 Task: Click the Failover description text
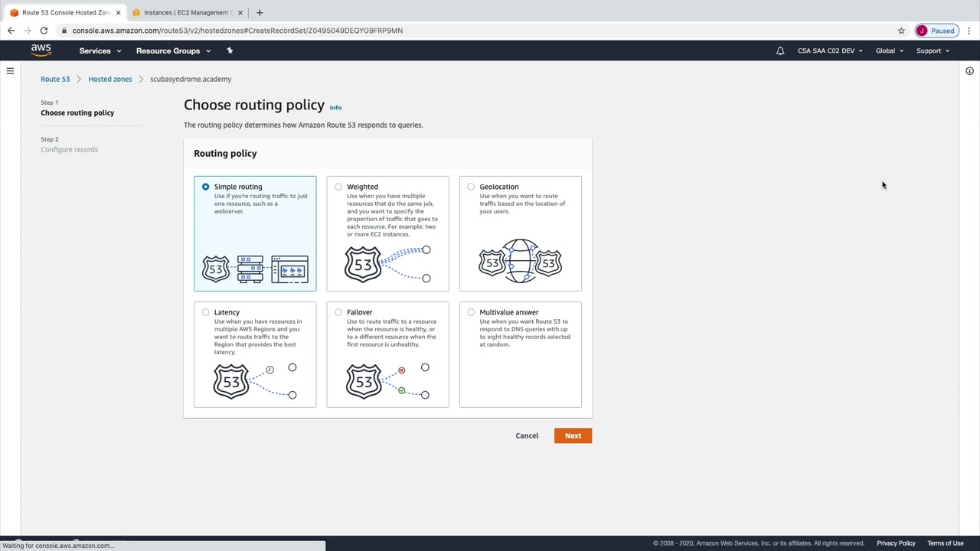point(392,333)
